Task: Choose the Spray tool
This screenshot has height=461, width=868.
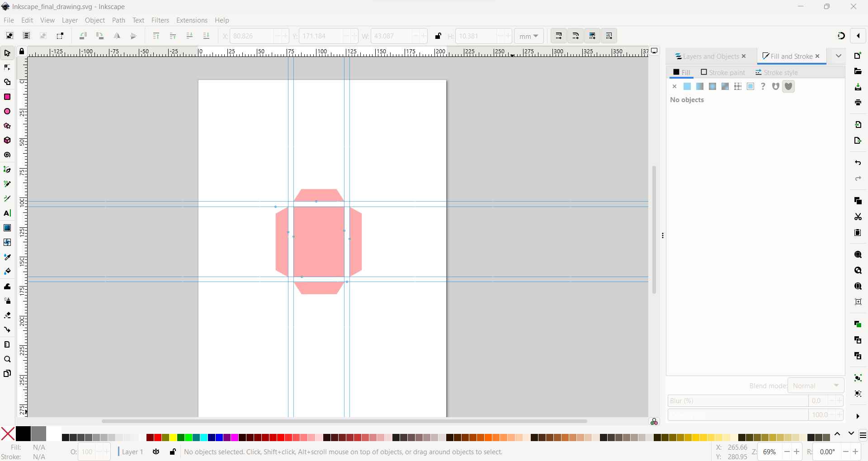Action: tap(7, 301)
